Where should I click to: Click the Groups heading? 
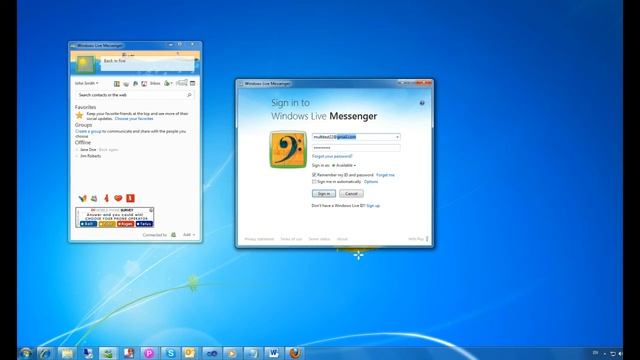tap(83, 125)
